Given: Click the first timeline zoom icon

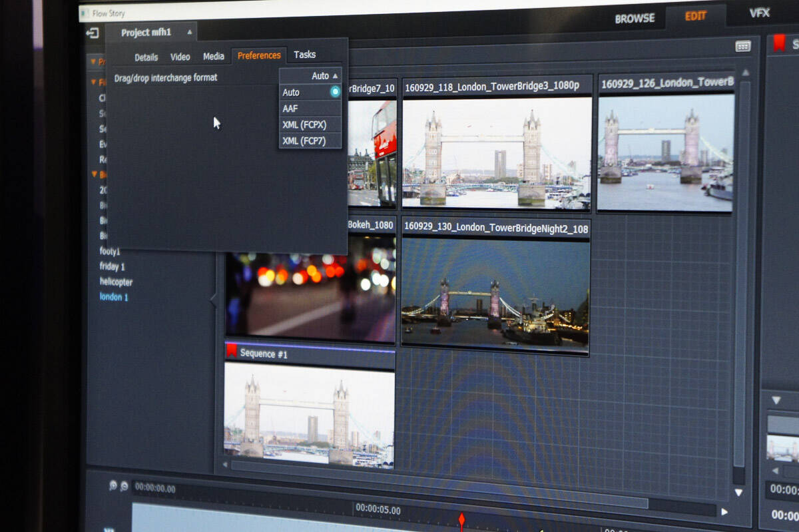Looking at the screenshot, I should point(113,486).
